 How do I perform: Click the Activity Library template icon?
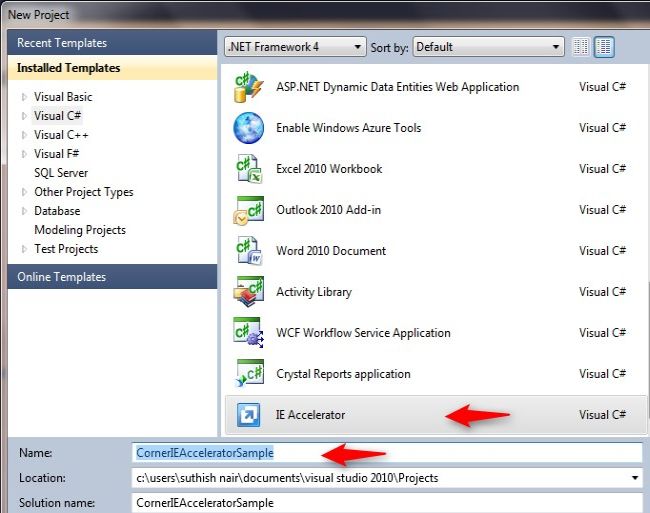[x=248, y=292]
